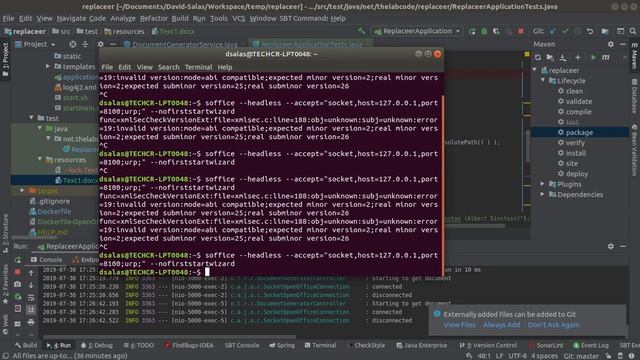640x360 pixels.
Task: Open the 9: Version Control tool button
Action: tap(488, 345)
